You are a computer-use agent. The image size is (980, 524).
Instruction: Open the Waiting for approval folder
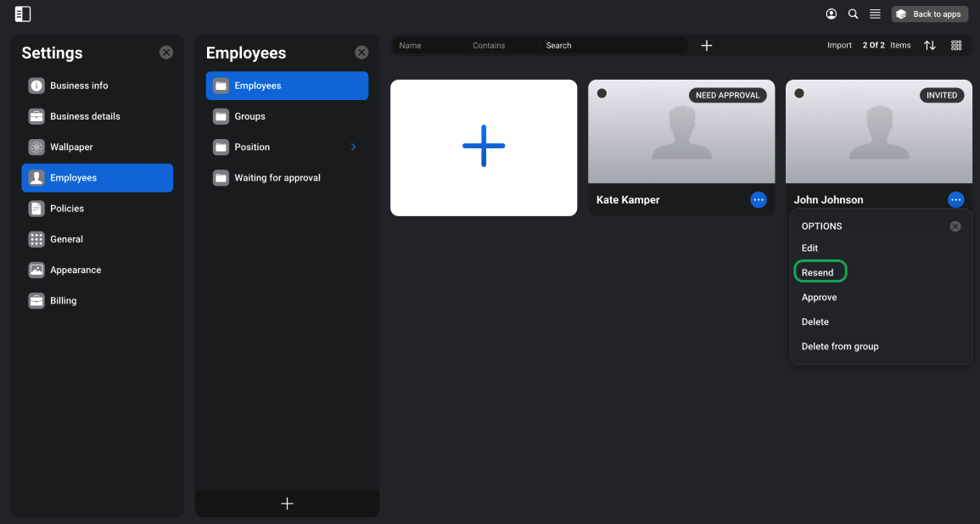coord(288,178)
